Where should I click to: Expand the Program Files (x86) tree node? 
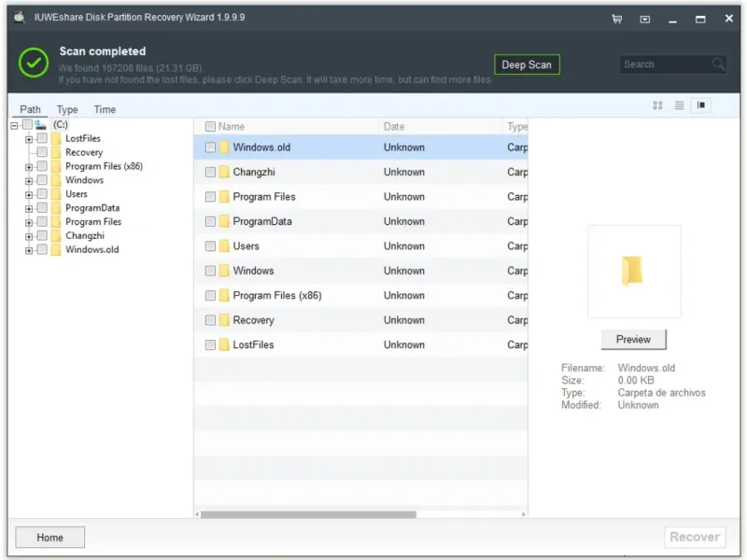pos(29,167)
